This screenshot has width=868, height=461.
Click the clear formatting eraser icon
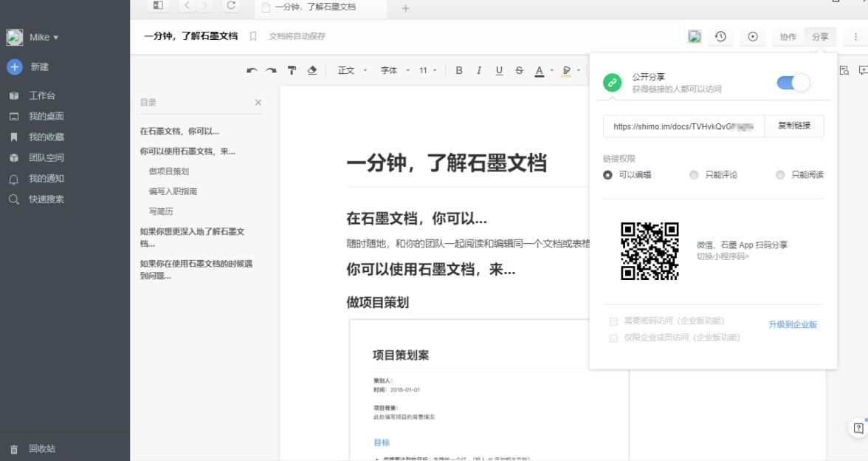click(x=311, y=71)
